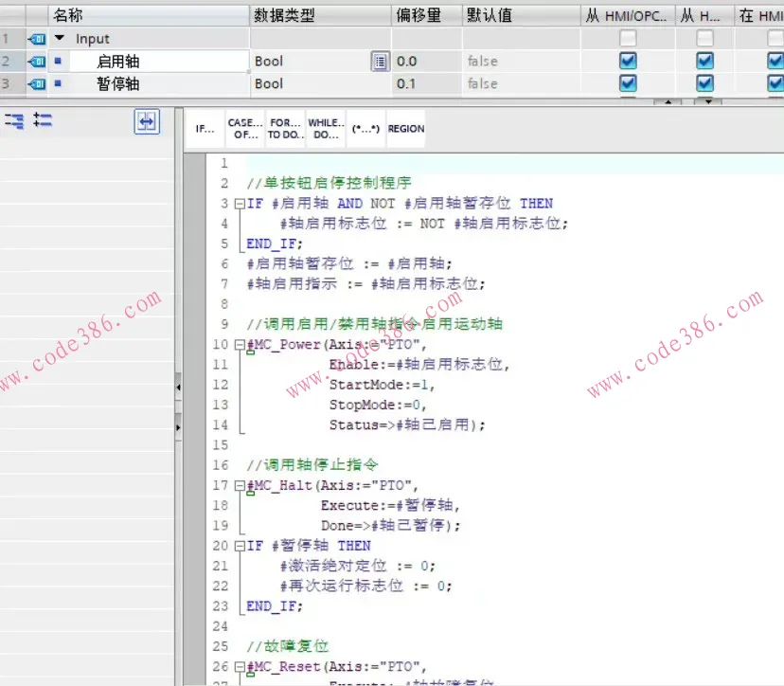
Task: Click the down arrow of interface splitter
Action: pyautogui.click(x=708, y=101)
